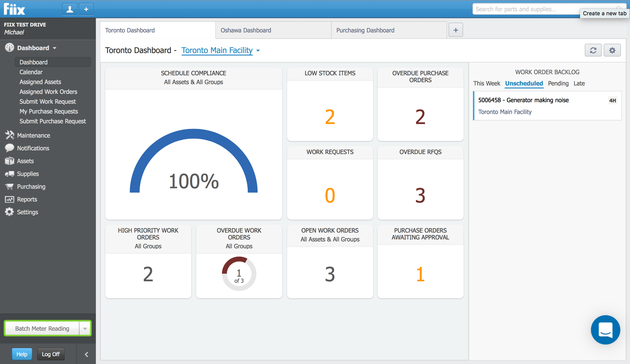Show This Week backlog filter
This screenshot has width=630, height=364.
click(x=486, y=83)
